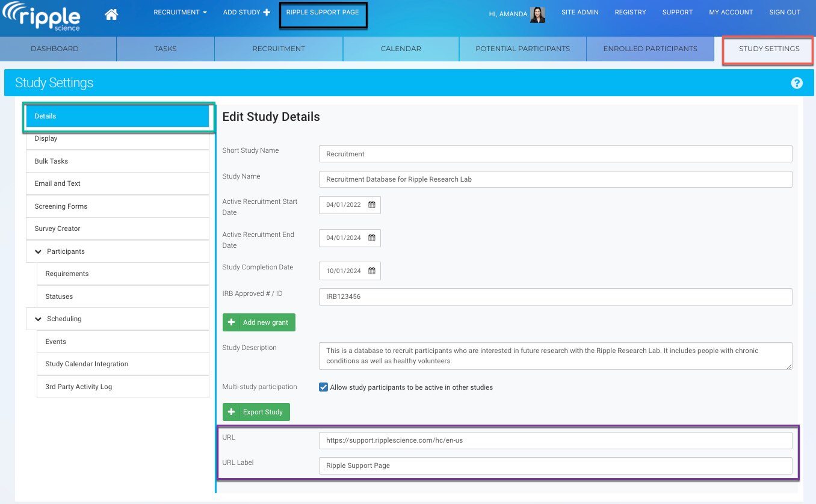Click Sign Out in the header
The image size is (816, 504).
(x=785, y=13)
